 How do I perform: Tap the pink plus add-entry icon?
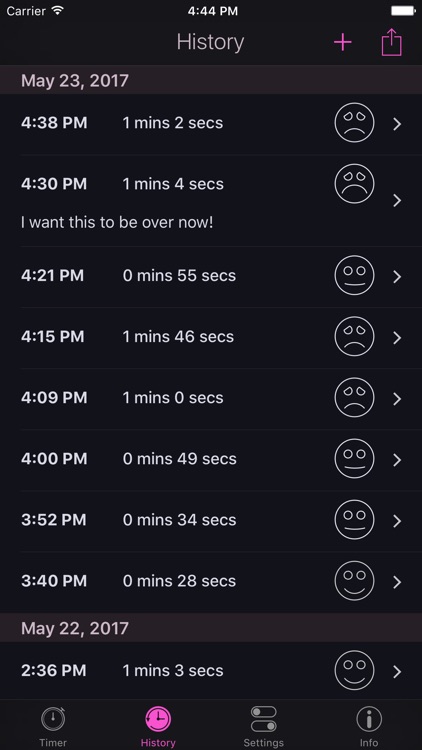point(343,43)
